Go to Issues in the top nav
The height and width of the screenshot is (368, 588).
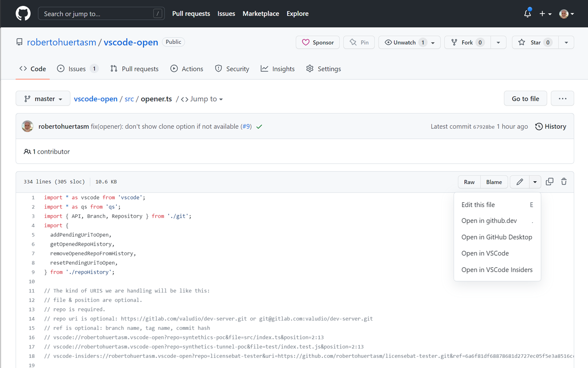pos(226,14)
